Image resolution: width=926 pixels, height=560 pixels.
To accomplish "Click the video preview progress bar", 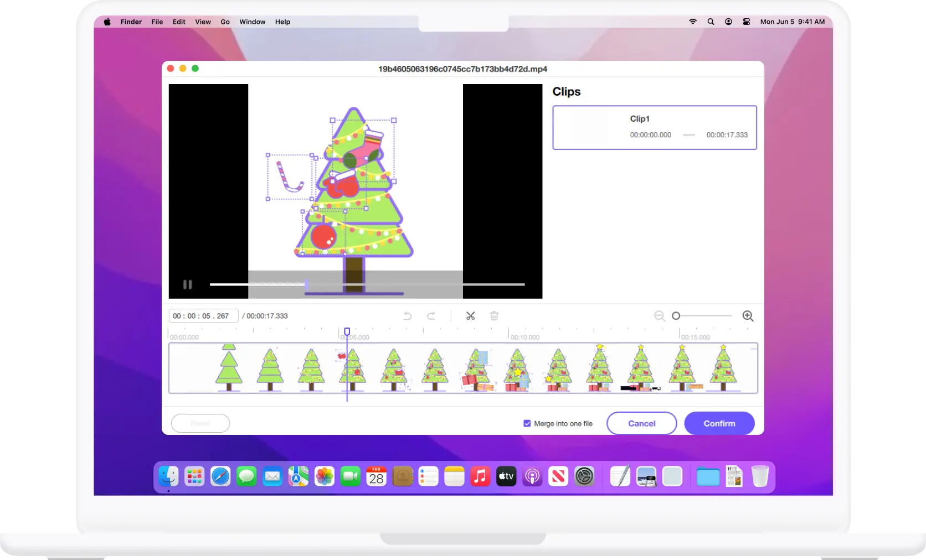I will [x=367, y=284].
